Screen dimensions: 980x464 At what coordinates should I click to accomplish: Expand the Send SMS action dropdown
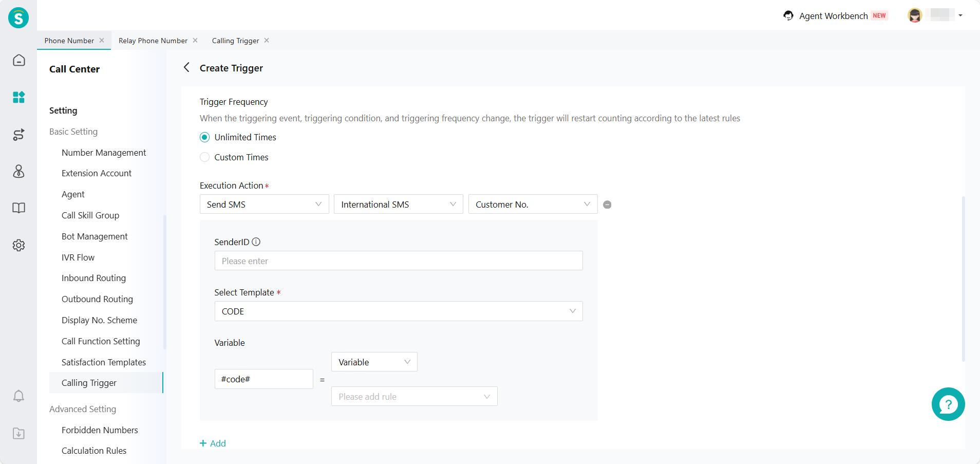point(264,205)
